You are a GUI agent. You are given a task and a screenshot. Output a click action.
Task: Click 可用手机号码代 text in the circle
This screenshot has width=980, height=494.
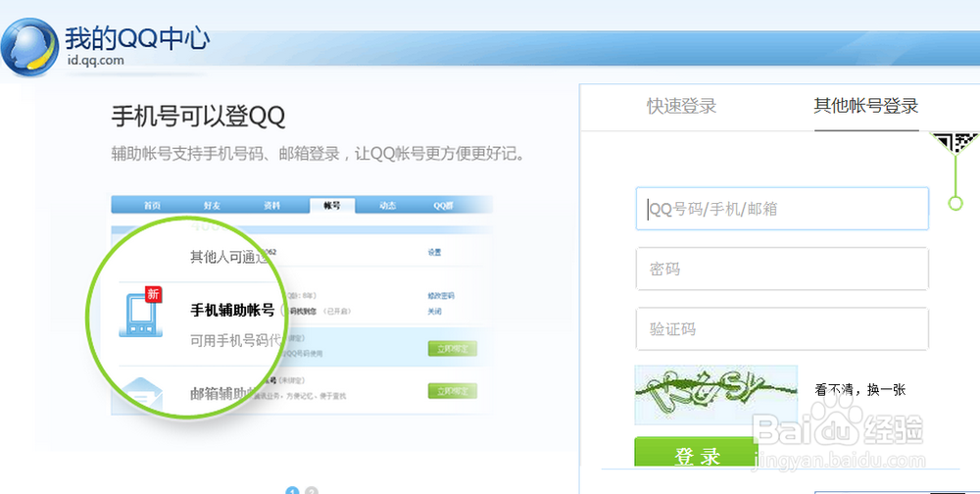[236, 341]
